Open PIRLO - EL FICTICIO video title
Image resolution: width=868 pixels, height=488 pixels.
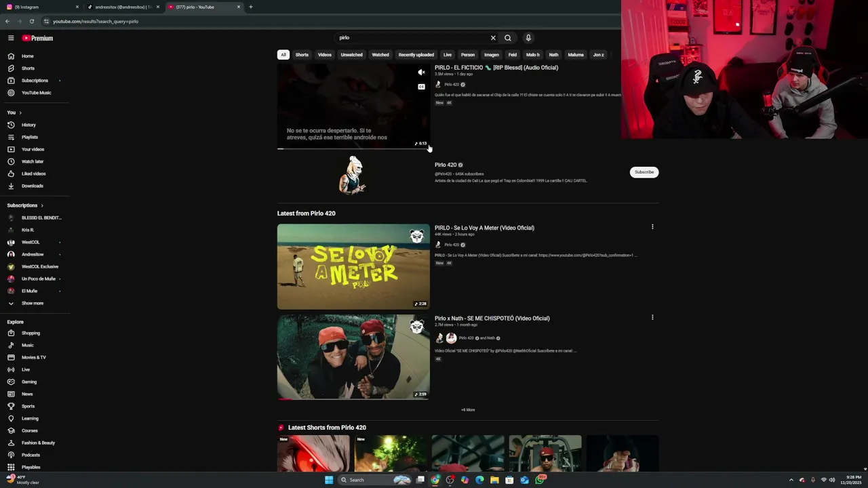[x=496, y=68]
